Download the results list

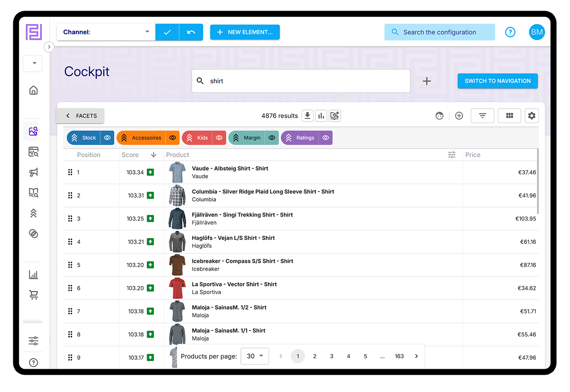[x=308, y=116]
